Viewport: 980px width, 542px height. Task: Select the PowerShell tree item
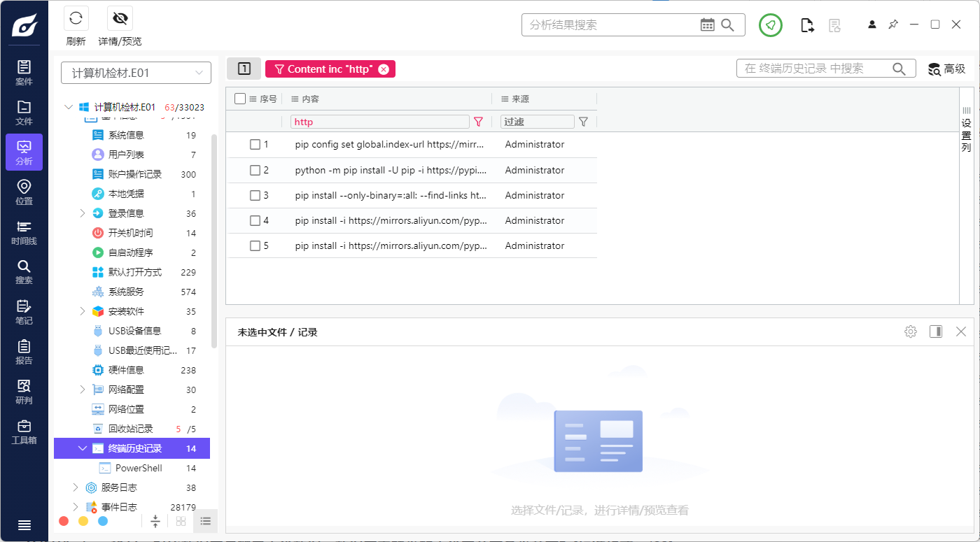(138, 468)
